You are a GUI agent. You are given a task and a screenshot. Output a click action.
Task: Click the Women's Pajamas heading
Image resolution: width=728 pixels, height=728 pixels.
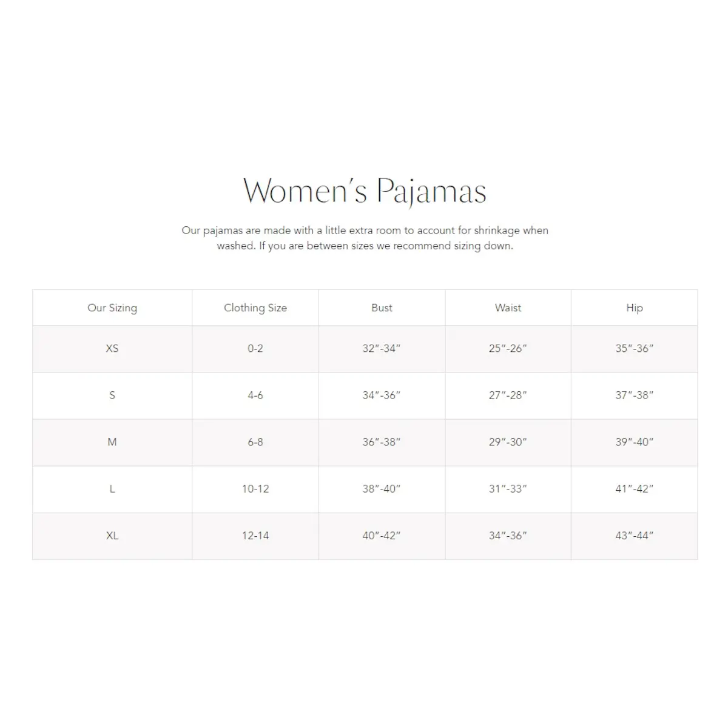coord(365,190)
